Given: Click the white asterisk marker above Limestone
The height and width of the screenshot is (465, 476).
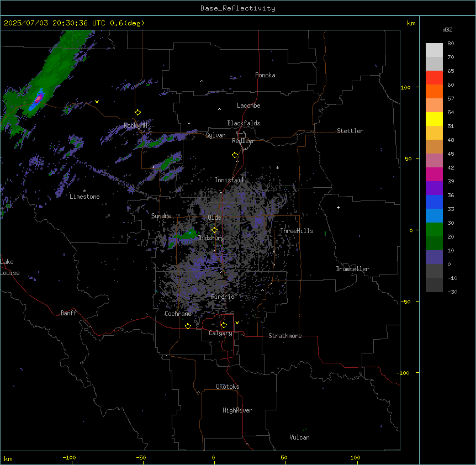Looking at the screenshot, I should pyautogui.click(x=84, y=191).
